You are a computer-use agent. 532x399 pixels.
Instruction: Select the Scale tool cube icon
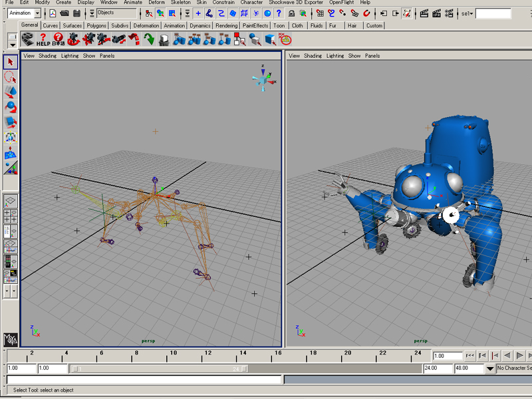coord(10,122)
